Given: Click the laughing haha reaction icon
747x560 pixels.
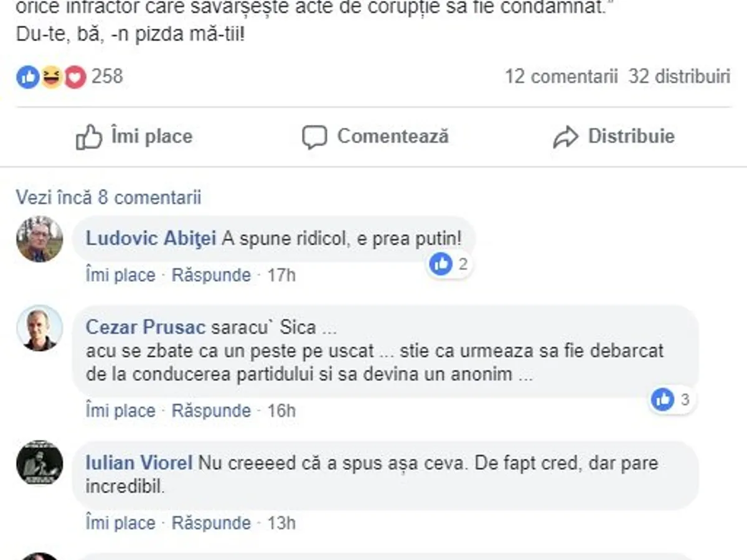Looking at the screenshot, I should point(51,77).
